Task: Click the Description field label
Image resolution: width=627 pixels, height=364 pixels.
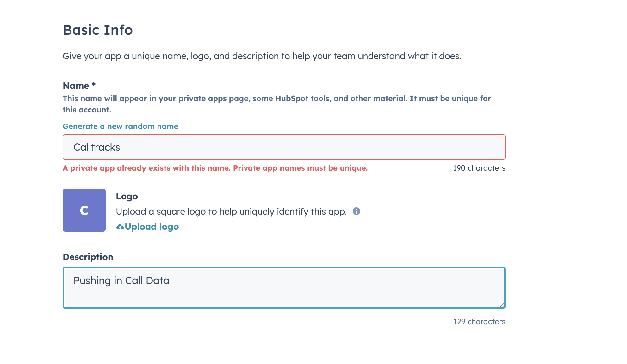Action: [x=88, y=257]
